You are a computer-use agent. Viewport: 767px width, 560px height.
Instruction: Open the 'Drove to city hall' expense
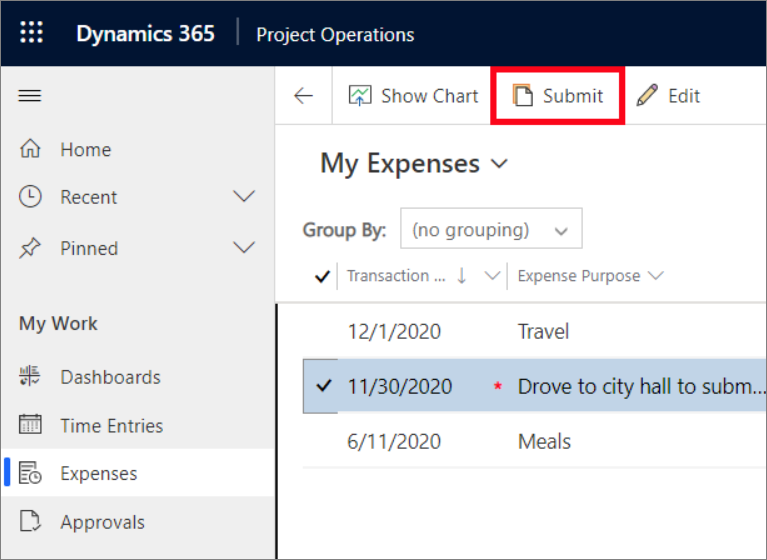tap(641, 386)
